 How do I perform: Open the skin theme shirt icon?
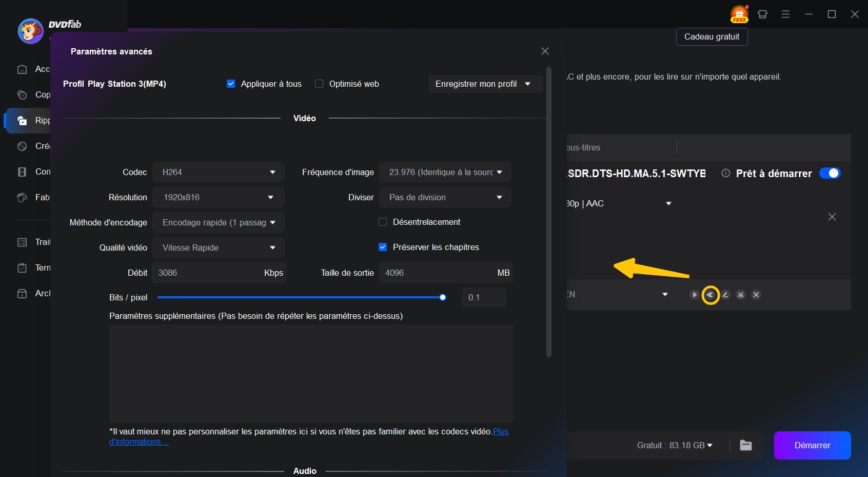[762, 14]
